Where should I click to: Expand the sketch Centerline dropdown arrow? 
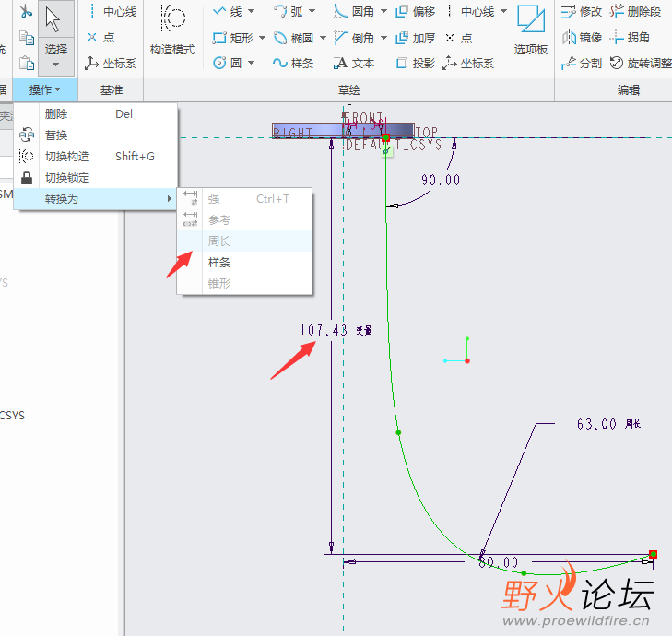pos(503,12)
